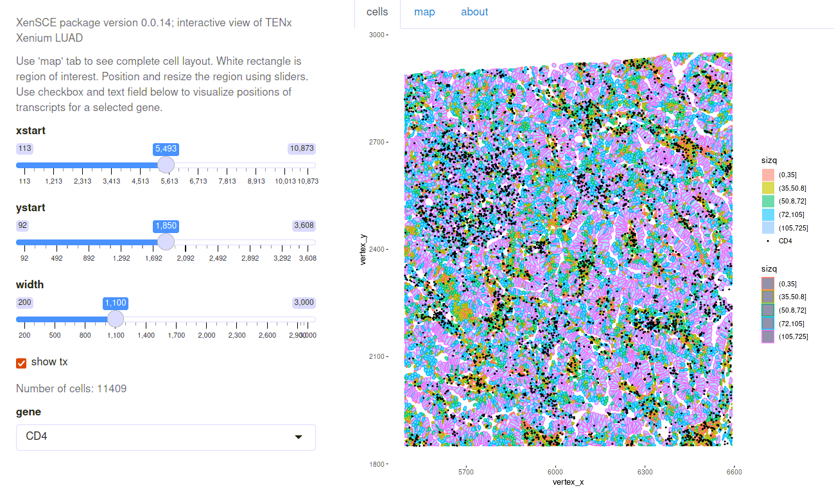Viewport: 834px width, 504px height.
Task: Click the vertex_x axis title
Action: pos(568,482)
